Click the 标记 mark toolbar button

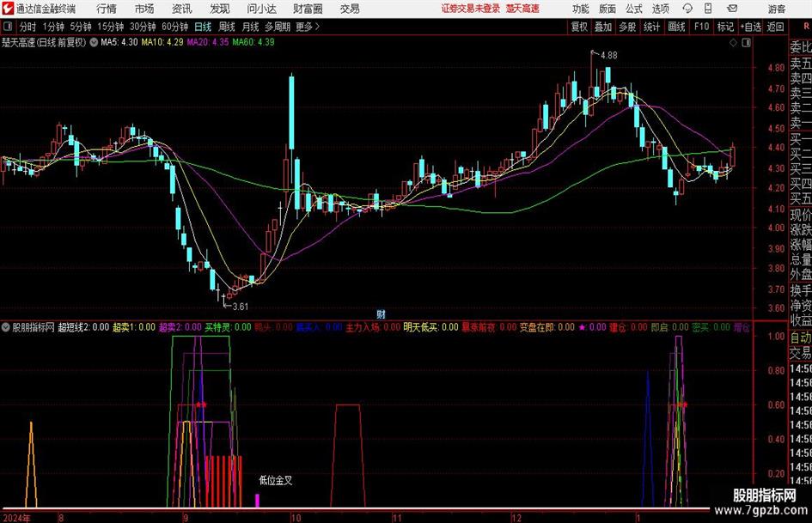click(725, 27)
